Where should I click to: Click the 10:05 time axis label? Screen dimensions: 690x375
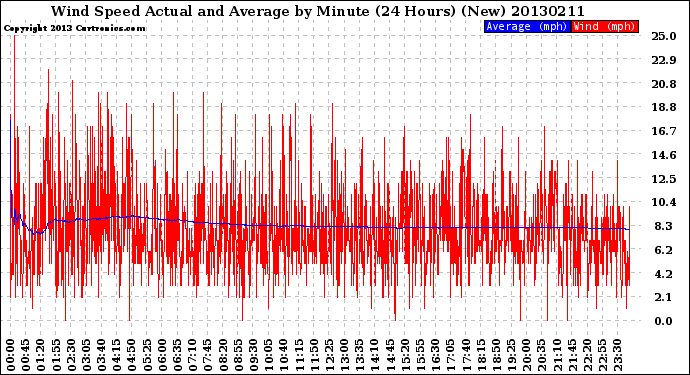tap(268, 354)
